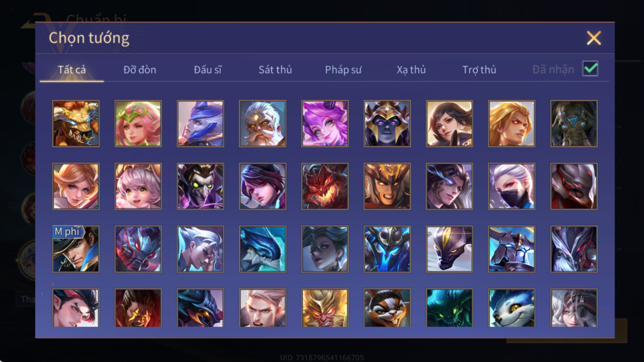
Task: Show the Xạ thủ hero list
Action: coord(411,70)
